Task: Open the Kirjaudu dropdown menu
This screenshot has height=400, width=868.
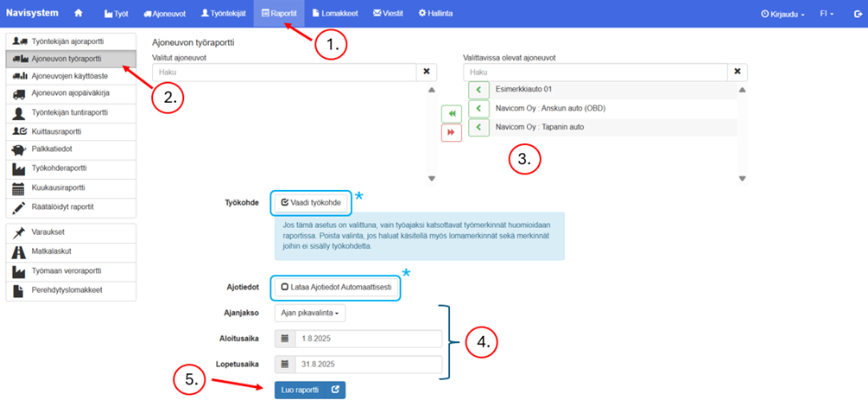Action: pyautogui.click(x=783, y=14)
